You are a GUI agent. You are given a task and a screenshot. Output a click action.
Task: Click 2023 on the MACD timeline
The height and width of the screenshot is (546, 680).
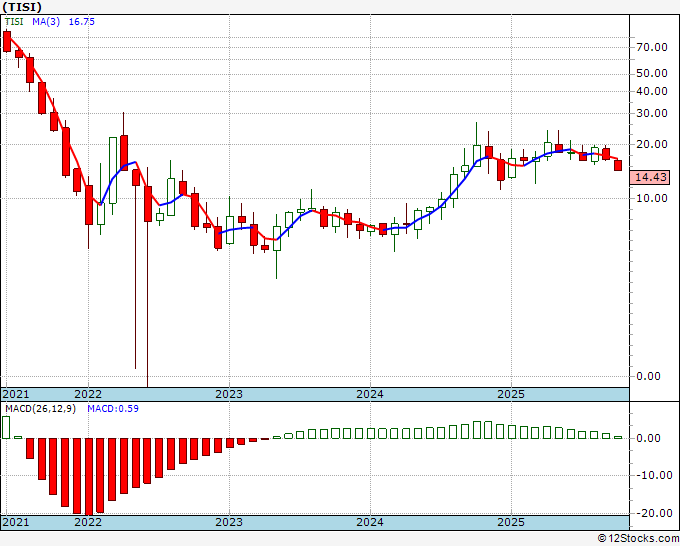pos(229,522)
